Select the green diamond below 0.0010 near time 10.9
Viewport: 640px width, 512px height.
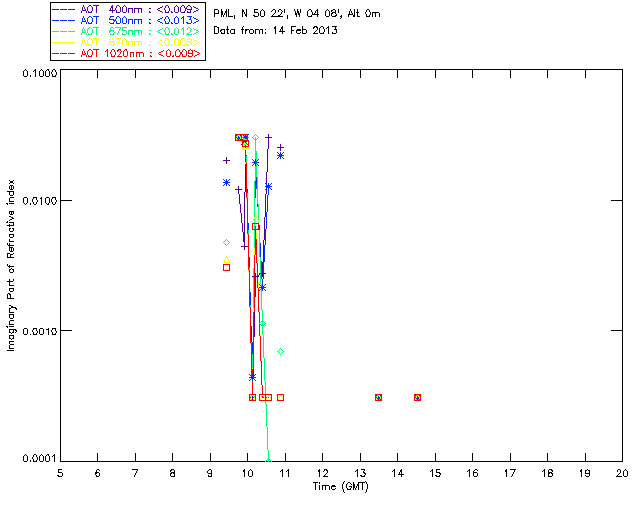click(280, 352)
